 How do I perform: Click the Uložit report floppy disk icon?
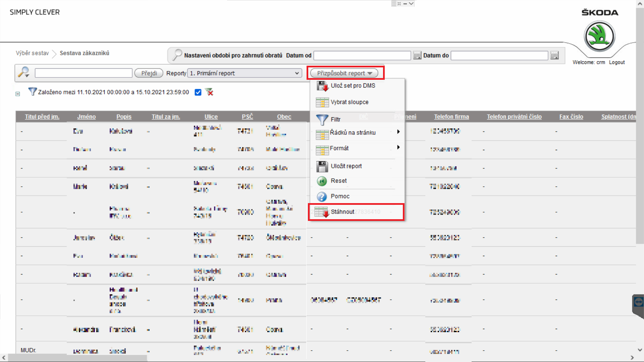click(x=322, y=166)
